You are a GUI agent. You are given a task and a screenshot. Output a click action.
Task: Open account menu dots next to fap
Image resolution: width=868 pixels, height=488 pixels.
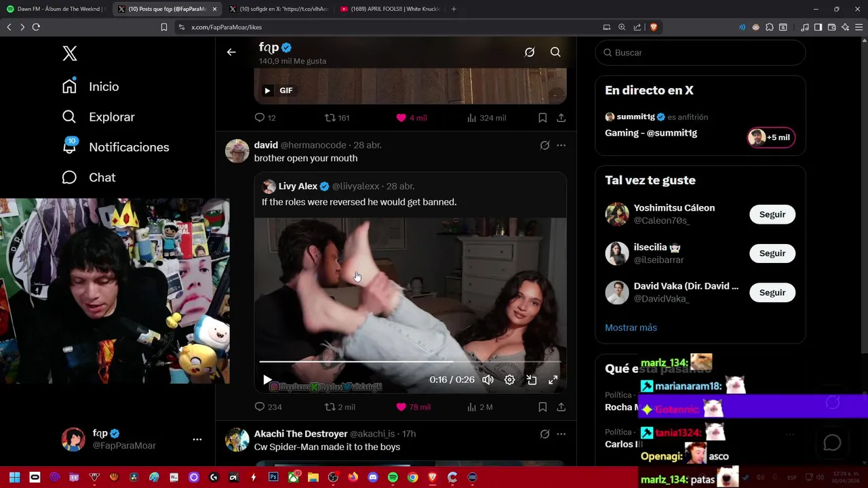197,439
